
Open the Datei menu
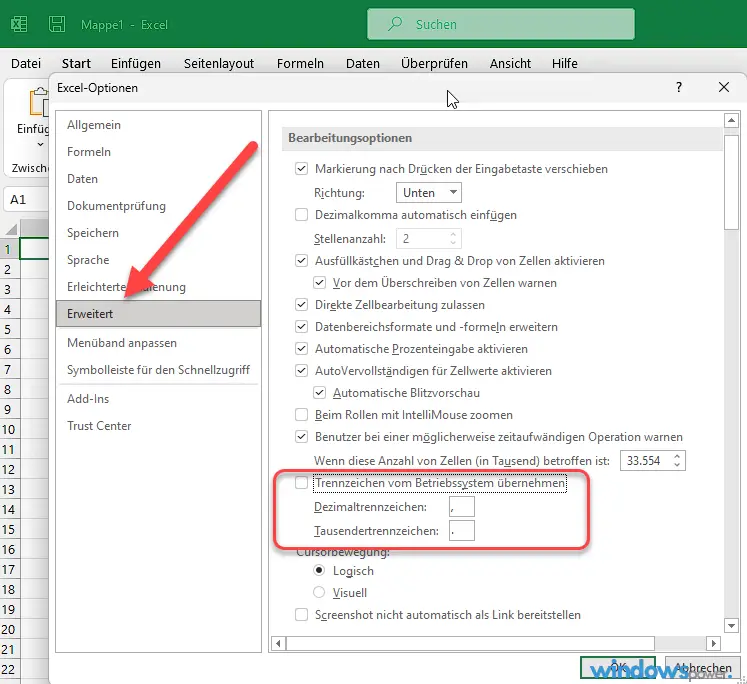pos(26,63)
